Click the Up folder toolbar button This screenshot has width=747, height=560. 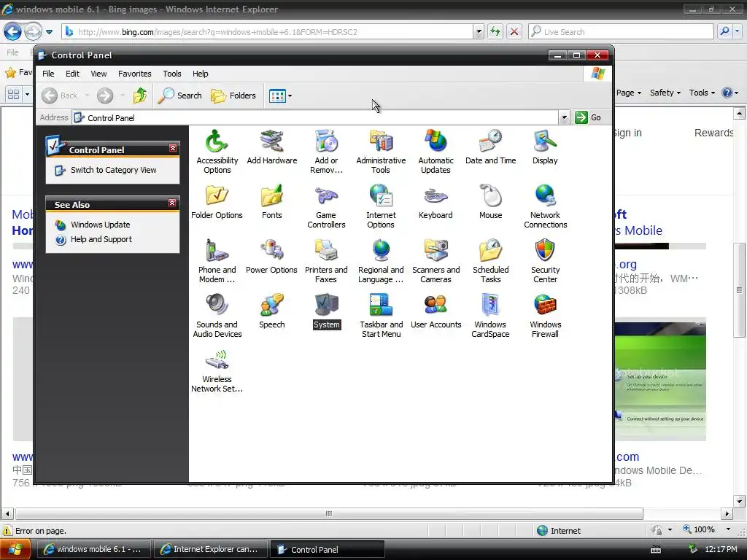click(x=139, y=96)
